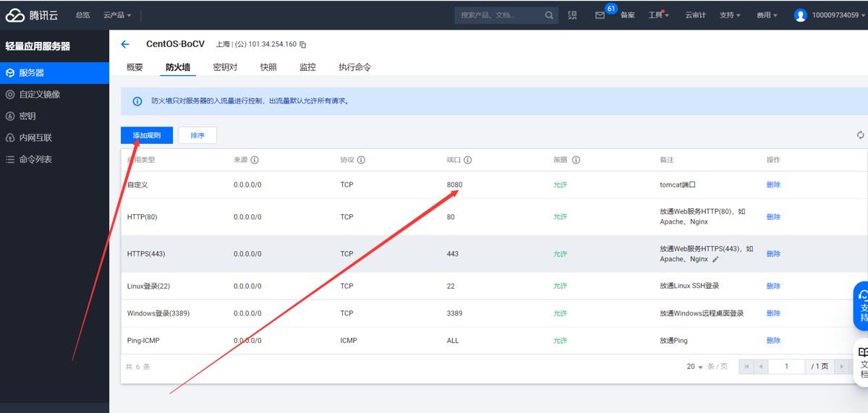Open the 支持 dropdown in header
868x413 pixels.
pyautogui.click(x=730, y=15)
